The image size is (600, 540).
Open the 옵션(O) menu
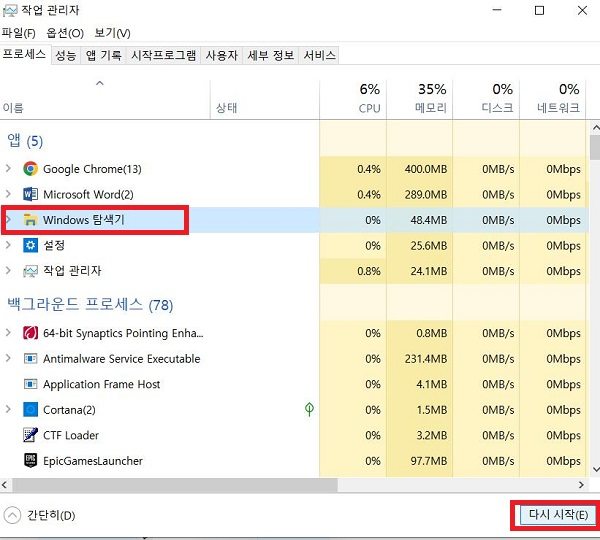(x=65, y=33)
